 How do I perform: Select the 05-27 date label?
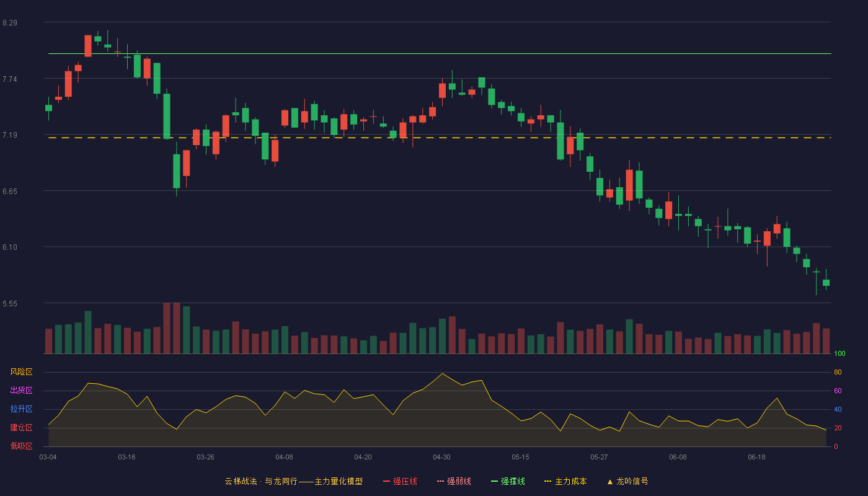tap(599, 457)
